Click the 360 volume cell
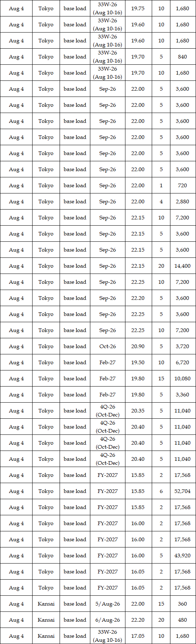This screenshot has height=644, width=196. [182, 604]
